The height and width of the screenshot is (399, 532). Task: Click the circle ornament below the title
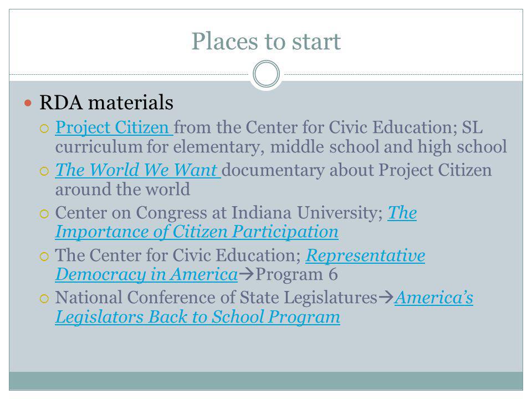[267, 74]
